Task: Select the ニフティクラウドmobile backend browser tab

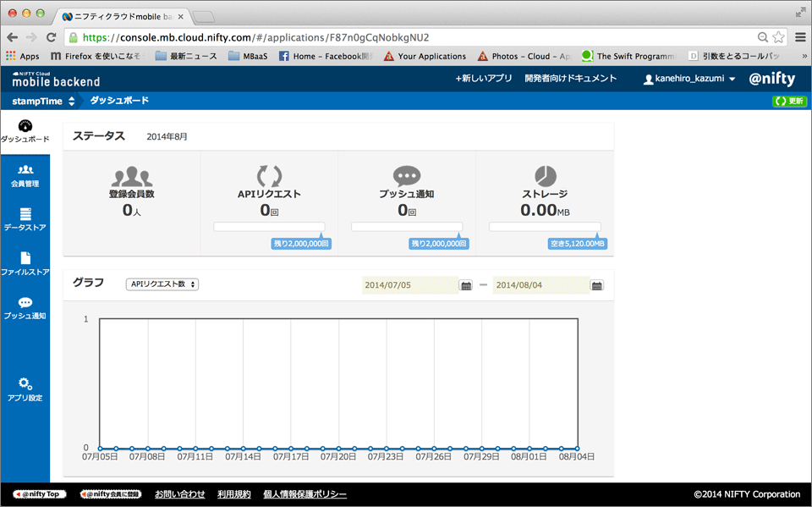Action: 123,17
